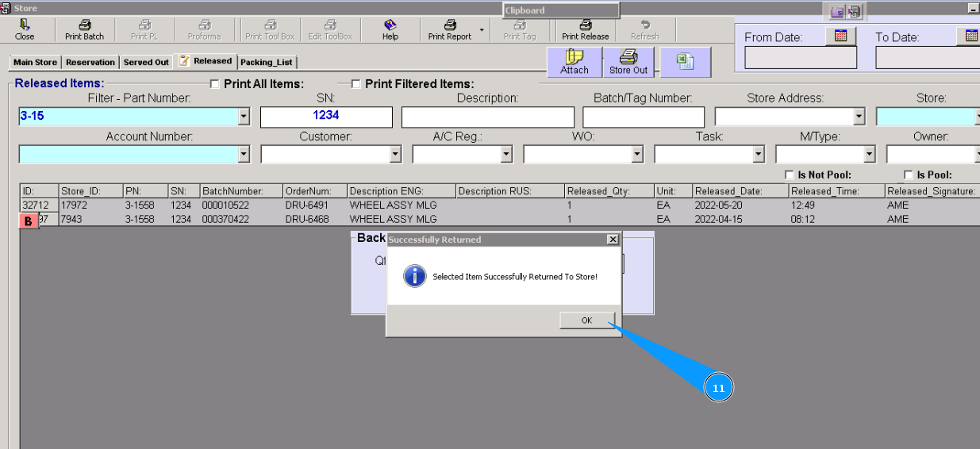Close the Successfully Returned dialog with X
Screen dimensions: 980x449
(x=612, y=239)
